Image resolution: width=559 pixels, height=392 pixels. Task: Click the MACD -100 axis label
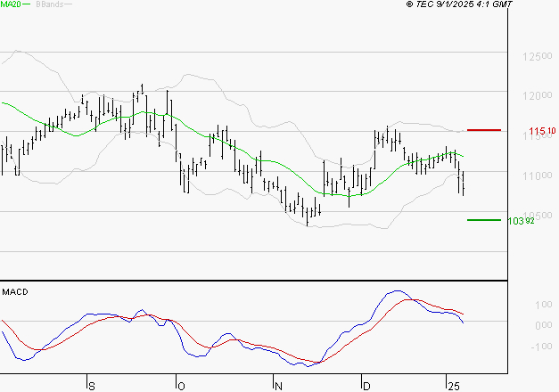pos(541,347)
